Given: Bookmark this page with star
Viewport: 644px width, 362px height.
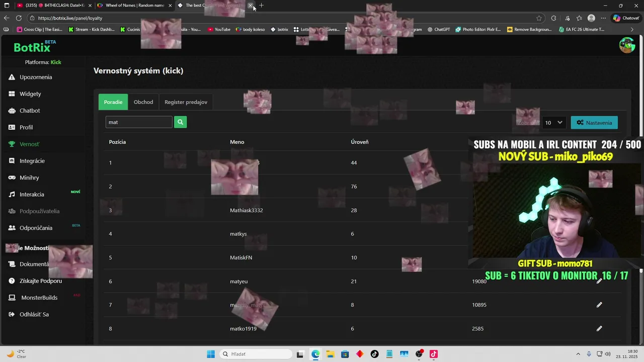Looking at the screenshot, I should pos(539,18).
